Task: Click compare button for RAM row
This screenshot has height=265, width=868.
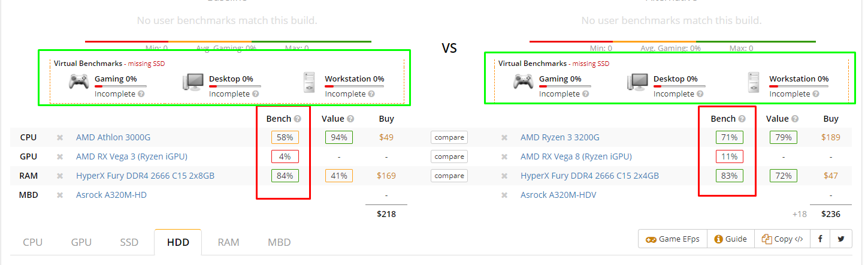Action: (x=449, y=176)
